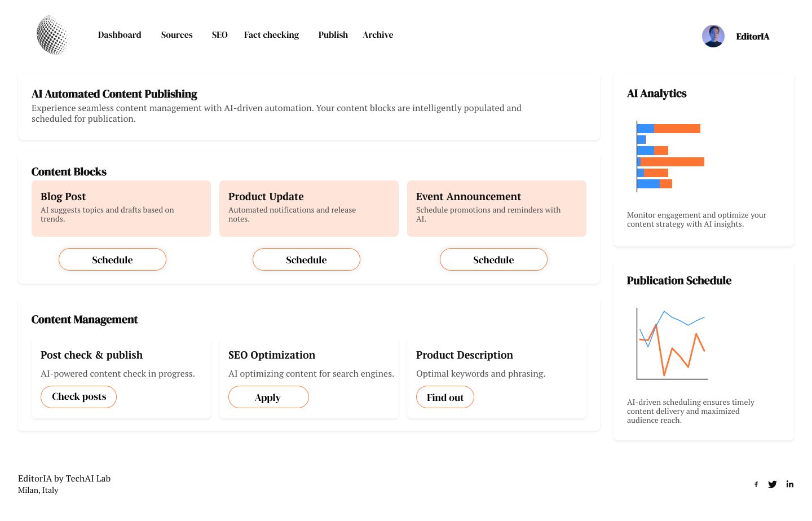Switch to Fact checking page

(x=271, y=35)
